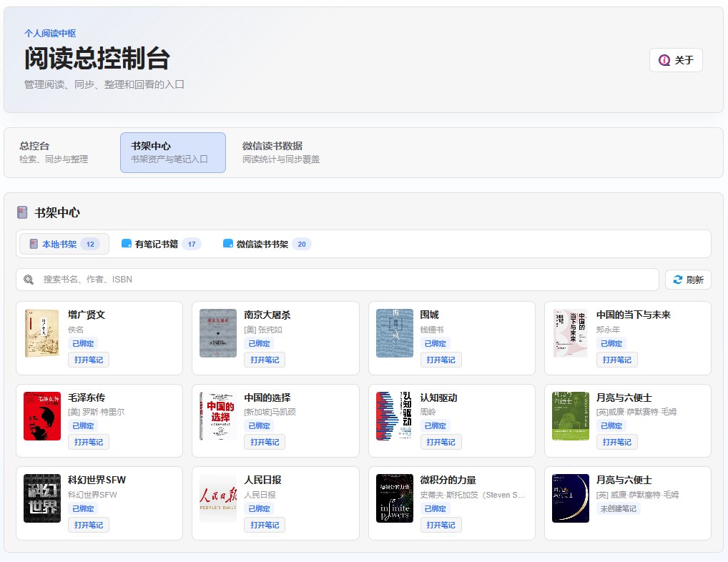Open notes for 认知驱动
The width and height of the screenshot is (728, 562).
point(441,442)
